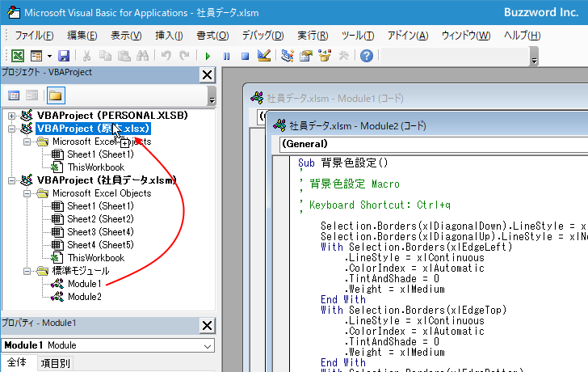Click the Toolbox wrench icon

343,56
